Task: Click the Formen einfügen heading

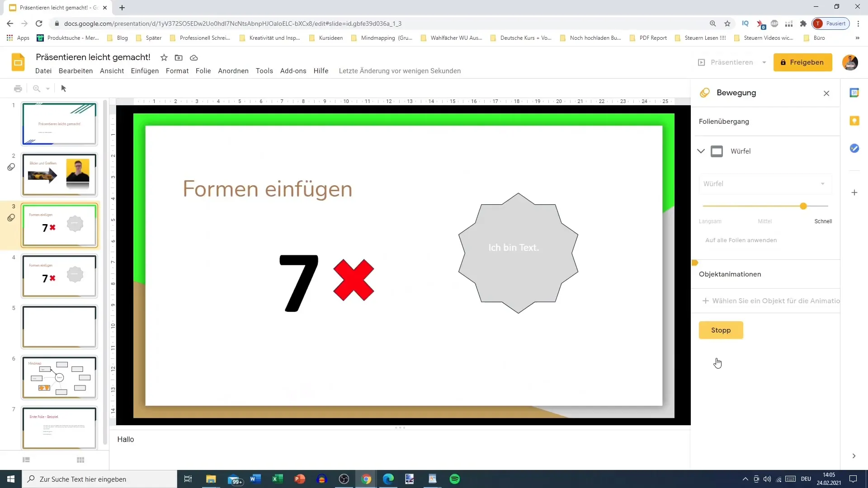Action: click(x=267, y=189)
